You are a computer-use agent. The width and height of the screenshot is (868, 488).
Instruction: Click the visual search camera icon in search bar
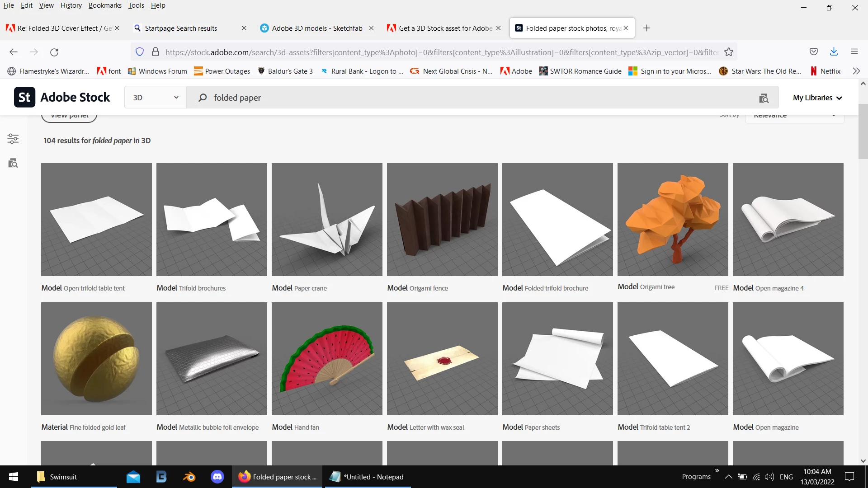(764, 98)
